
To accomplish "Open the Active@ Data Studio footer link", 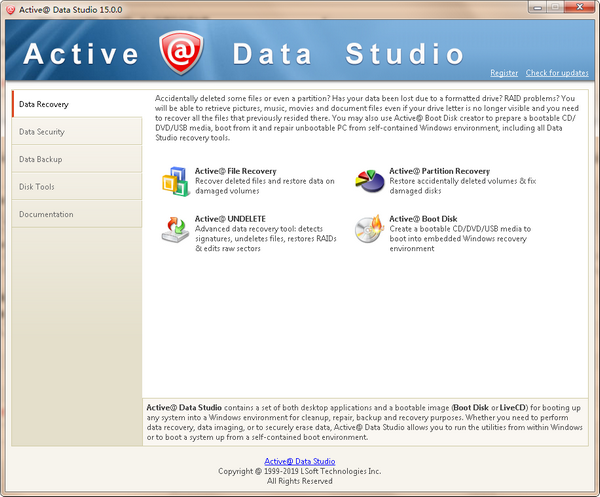I will (300, 461).
